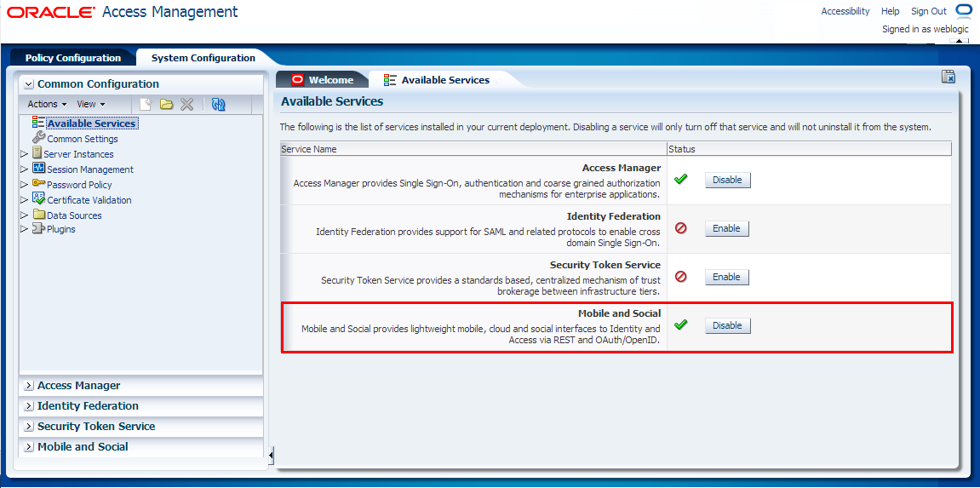The width and height of the screenshot is (980, 488).
Task: Click the Password Policy key icon
Action: tap(39, 184)
